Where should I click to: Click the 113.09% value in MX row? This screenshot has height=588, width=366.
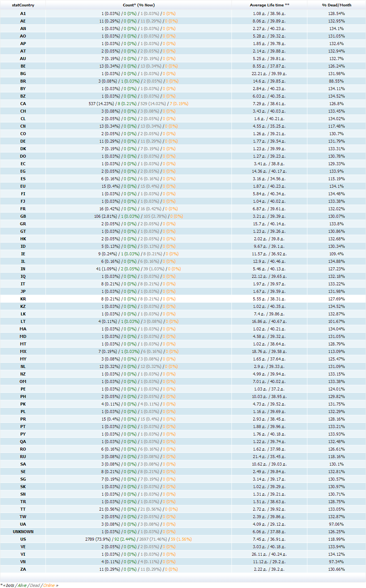336,351
